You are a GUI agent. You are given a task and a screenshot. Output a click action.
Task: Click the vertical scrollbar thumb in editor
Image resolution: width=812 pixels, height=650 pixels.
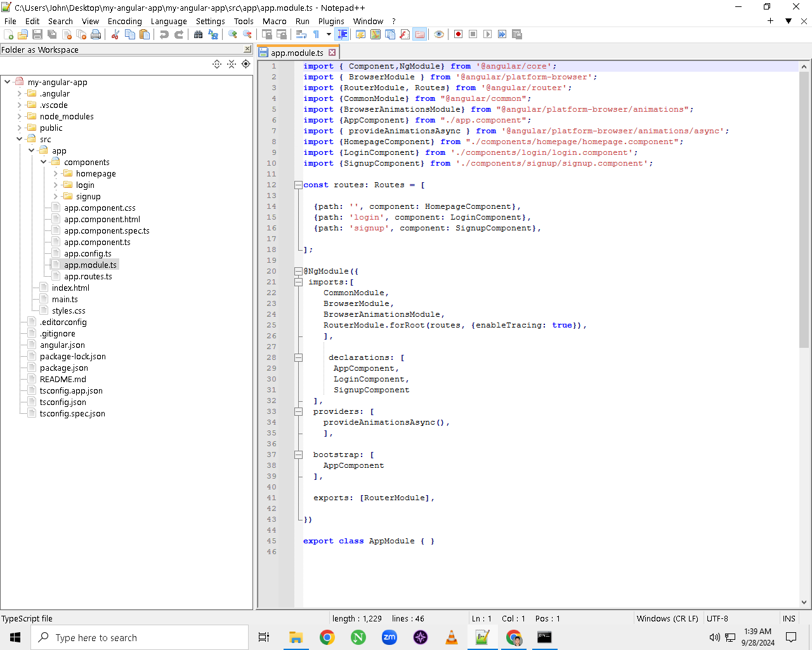coord(804,209)
